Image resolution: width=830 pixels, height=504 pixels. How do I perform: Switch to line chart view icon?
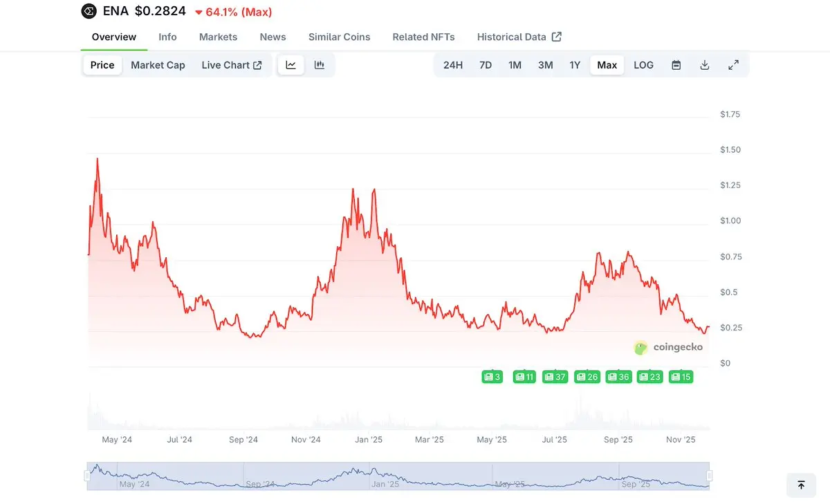[x=291, y=65]
